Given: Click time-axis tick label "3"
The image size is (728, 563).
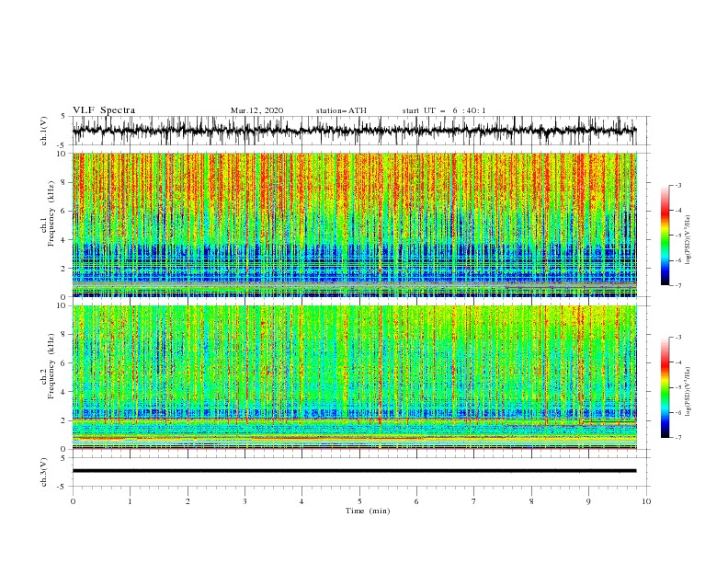Looking at the screenshot, I should point(245,501).
